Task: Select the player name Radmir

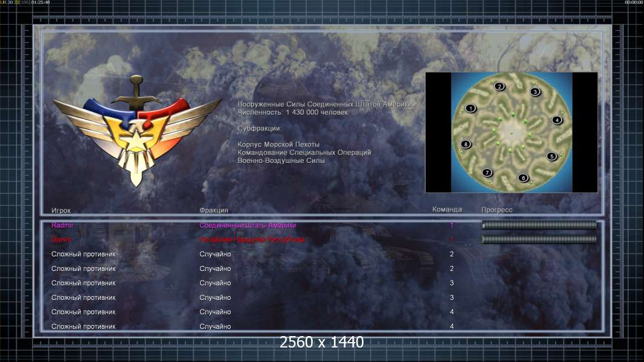Action: tap(62, 225)
